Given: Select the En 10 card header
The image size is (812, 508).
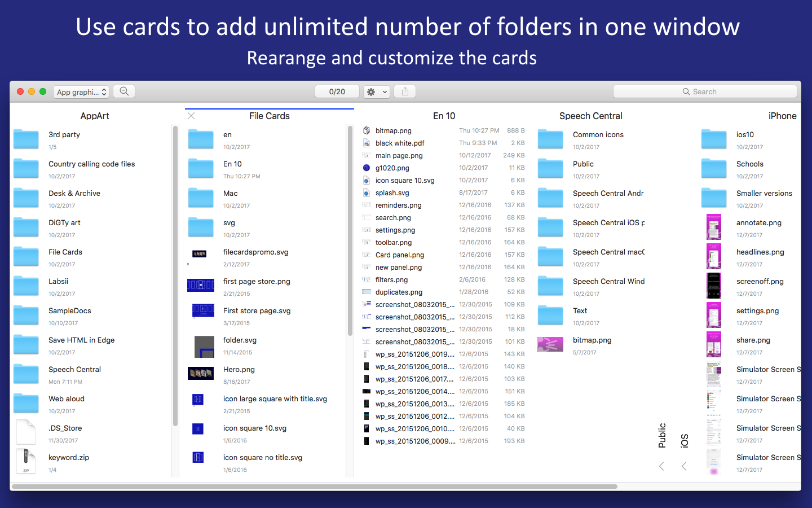Looking at the screenshot, I should pos(444,116).
